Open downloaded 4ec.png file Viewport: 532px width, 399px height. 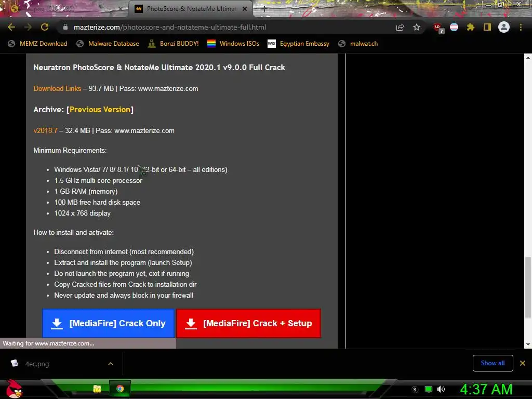(37, 364)
